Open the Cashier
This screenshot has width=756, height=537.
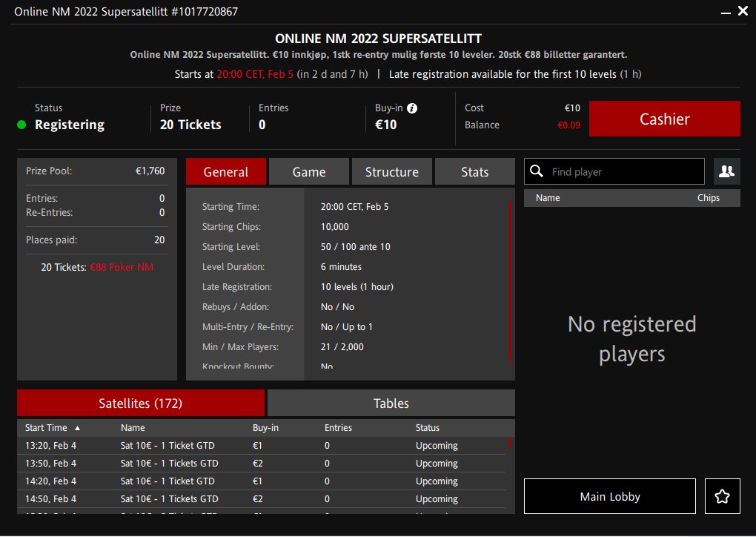(664, 119)
